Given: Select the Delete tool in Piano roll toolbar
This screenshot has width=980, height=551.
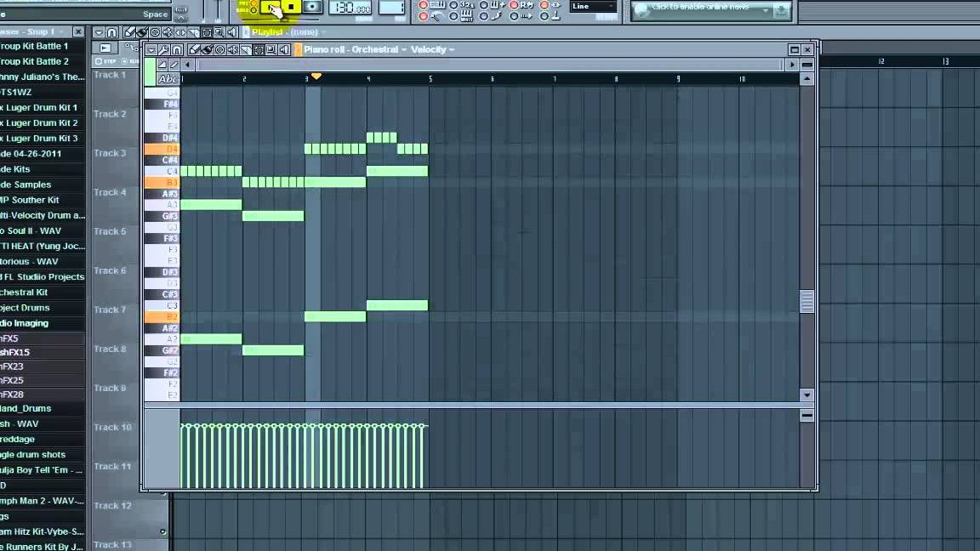Looking at the screenshot, I should pyautogui.click(x=219, y=49).
